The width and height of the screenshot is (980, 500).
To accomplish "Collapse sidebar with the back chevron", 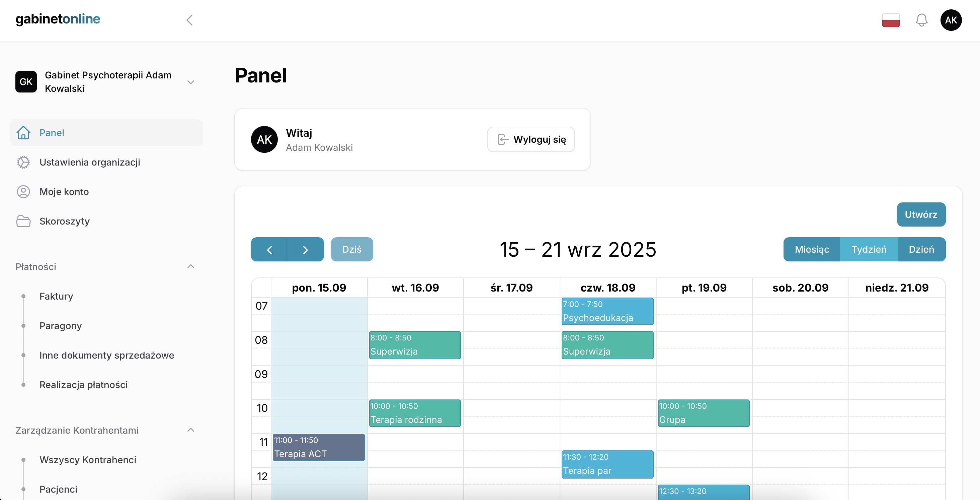I will (189, 20).
